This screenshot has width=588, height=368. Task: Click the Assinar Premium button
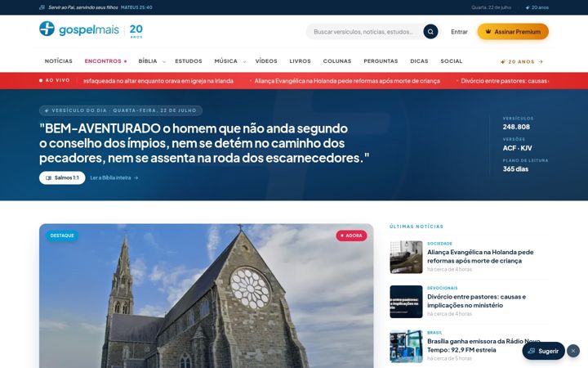513,32
